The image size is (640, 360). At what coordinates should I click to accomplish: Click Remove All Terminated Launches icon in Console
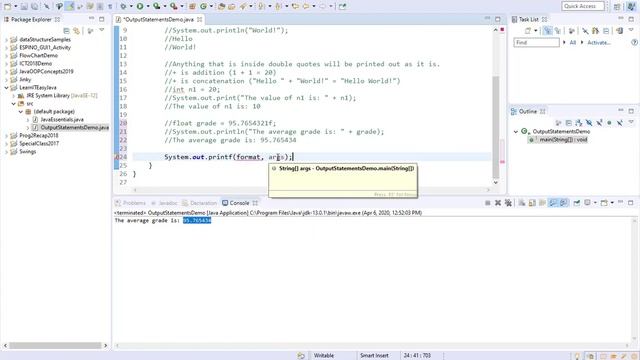508,203
